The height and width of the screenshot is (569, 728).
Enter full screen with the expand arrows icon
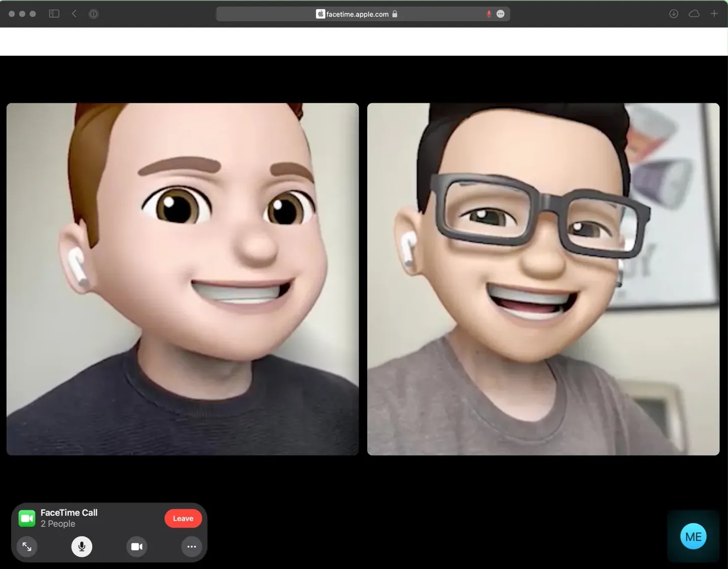point(27,547)
